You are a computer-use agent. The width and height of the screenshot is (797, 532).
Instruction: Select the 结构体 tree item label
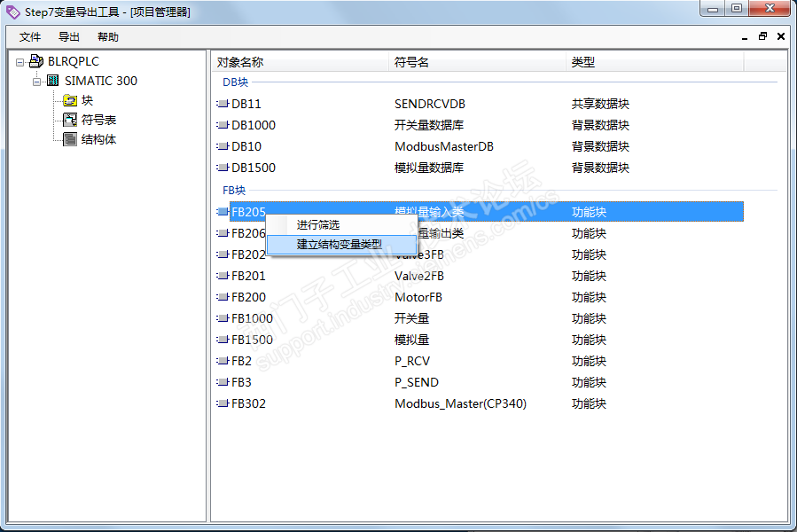click(98, 139)
